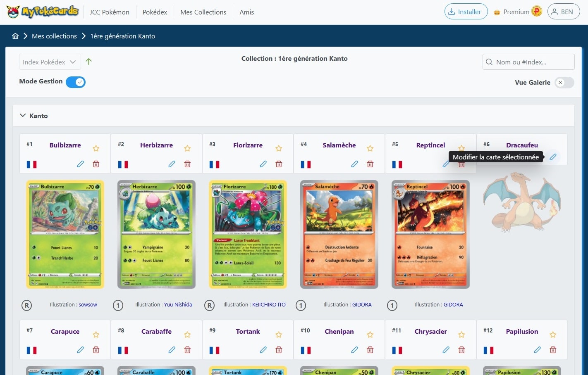Screen dimensions: 588x375
Task: Edit the Dracaufeu card with the pencil
Action: pos(553,157)
